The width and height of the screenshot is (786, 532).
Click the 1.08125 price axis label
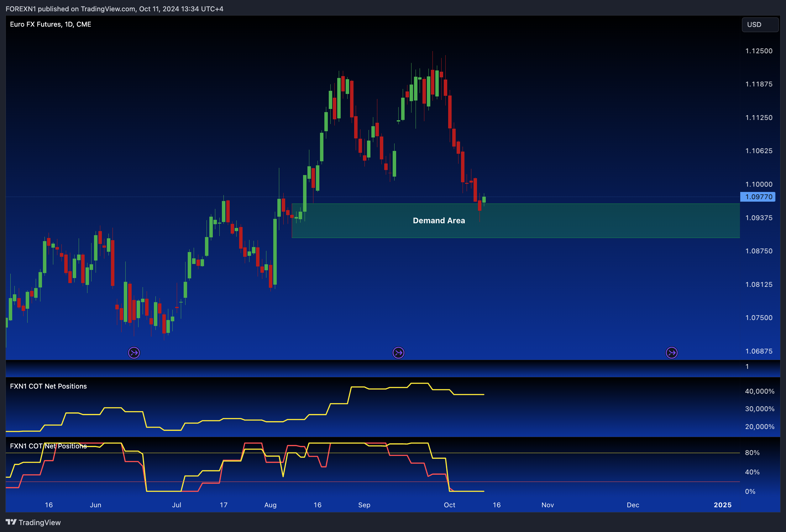tap(759, 284)
